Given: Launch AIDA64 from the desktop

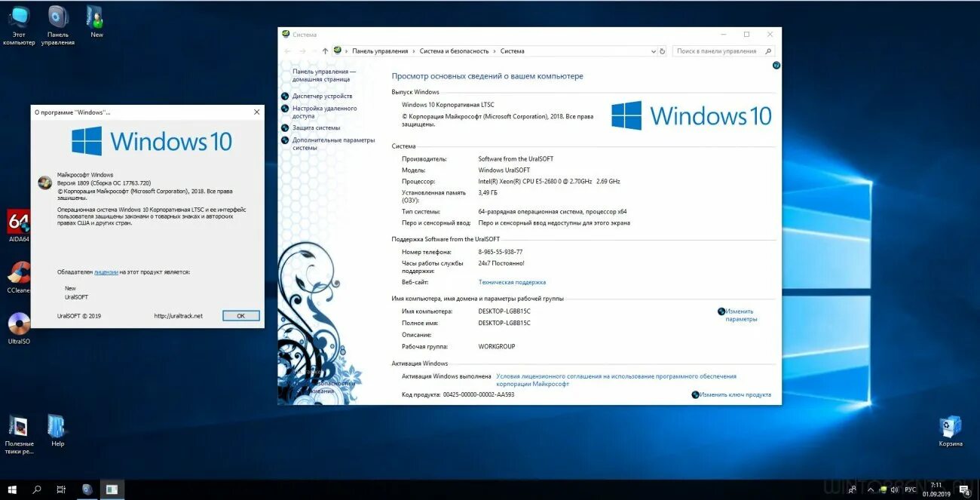Looking at the screenshot, I should [x=18, y=225].
